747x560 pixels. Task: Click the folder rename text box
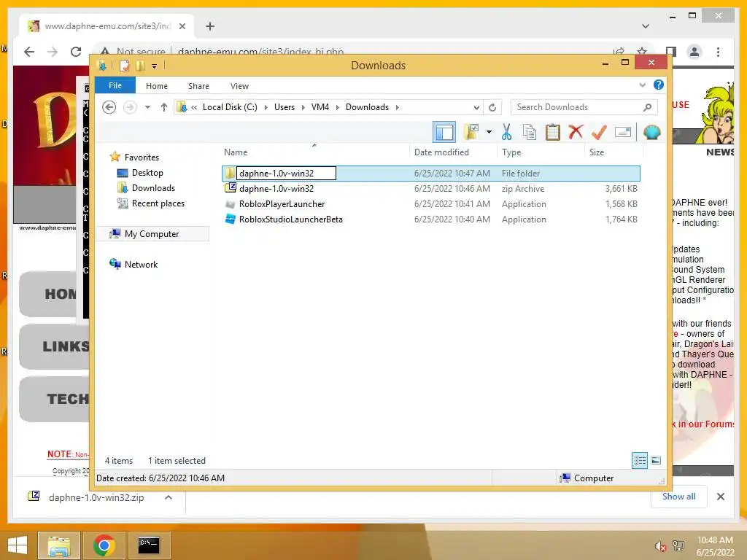tap(286, 174)
